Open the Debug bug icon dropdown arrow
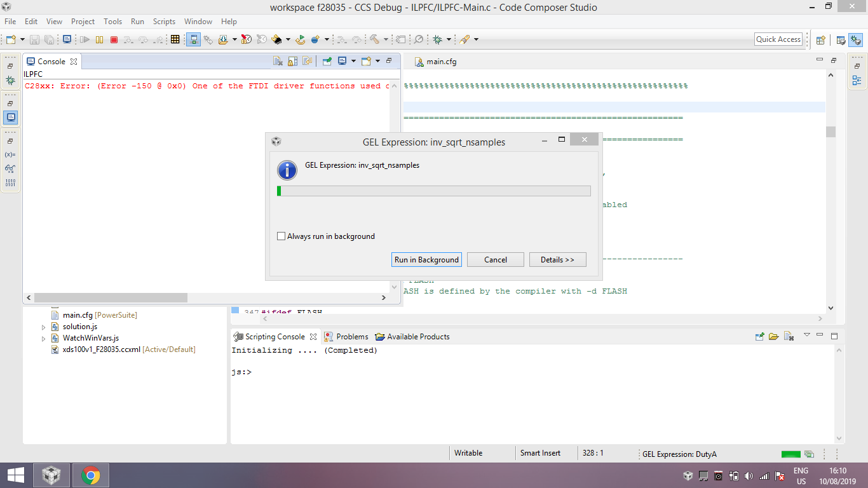Viewport: 868px width, 488px height. (449, 39)
